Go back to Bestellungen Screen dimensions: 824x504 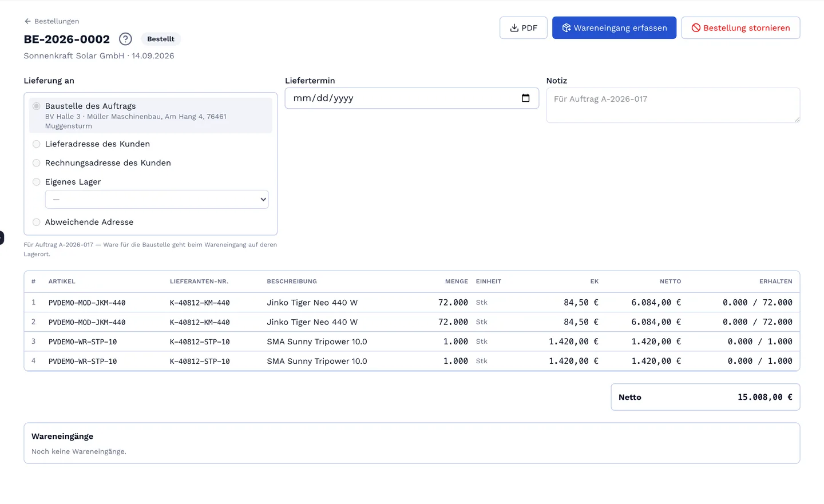point(51,21)
